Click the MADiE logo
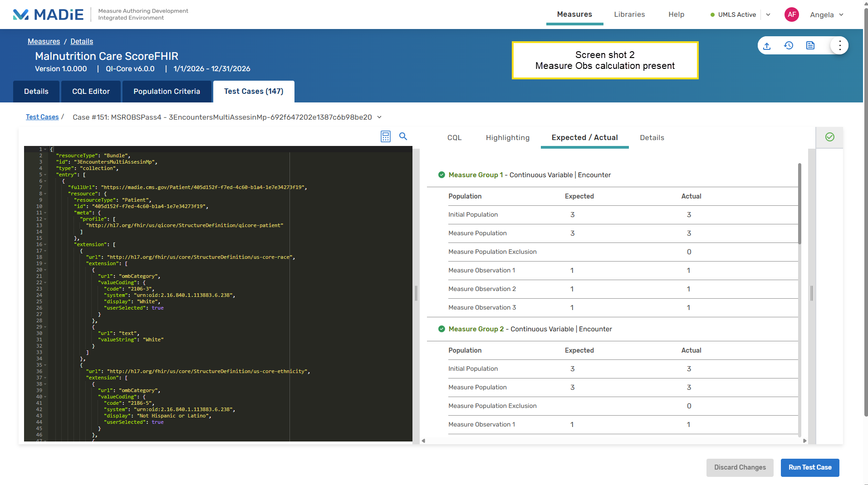The width and height of the screenshot is (868, 485). (x=48, y=15)
